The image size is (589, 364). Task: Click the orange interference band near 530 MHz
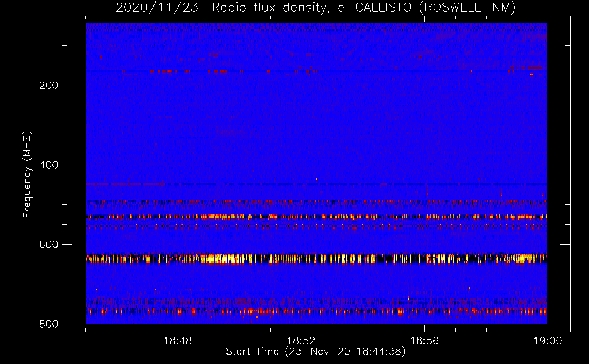316,217
